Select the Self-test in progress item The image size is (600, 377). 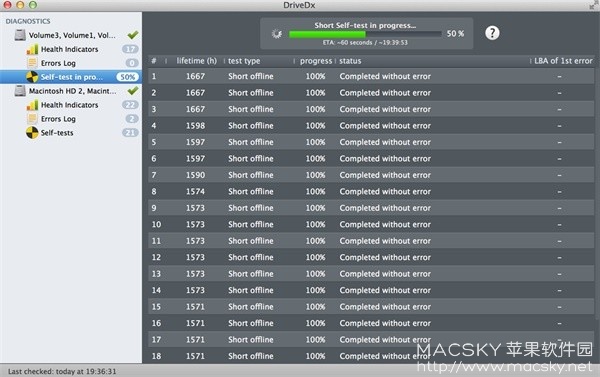[71, 77]
